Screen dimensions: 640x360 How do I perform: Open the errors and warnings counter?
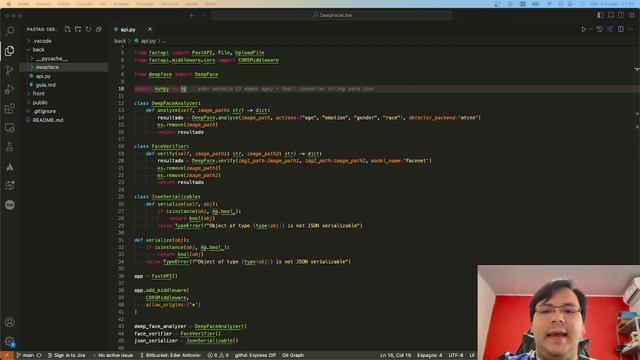coord(218,355)
